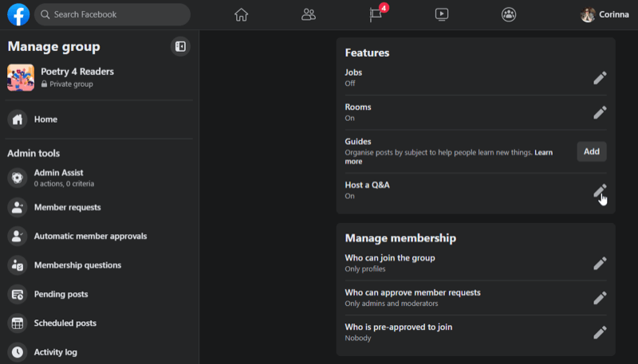Viewport: 638px width, 364px height.
Task: Click the Facebook logo icon
Action: click(x=18, y=14)
